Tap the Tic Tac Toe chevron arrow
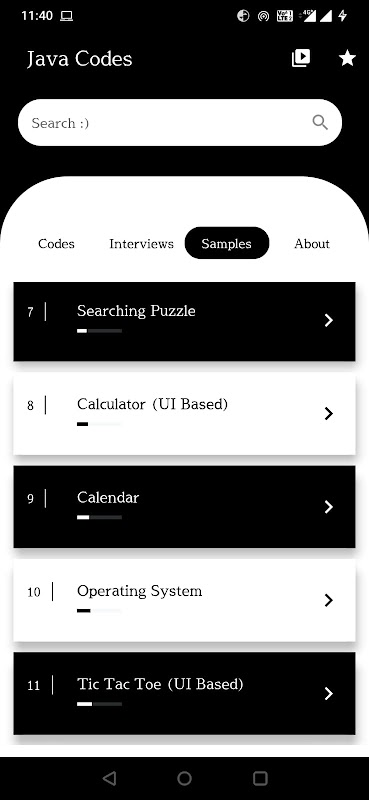 [x=329, y=693]
